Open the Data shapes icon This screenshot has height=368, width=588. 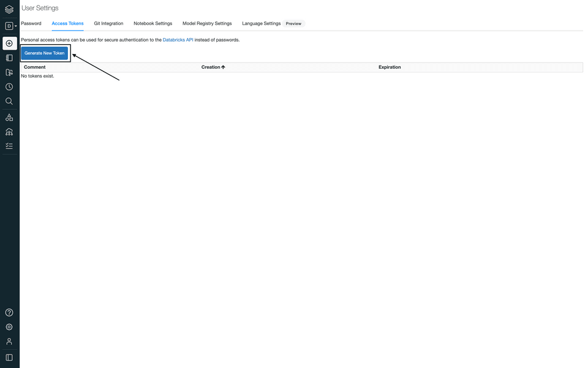point(9,117)
